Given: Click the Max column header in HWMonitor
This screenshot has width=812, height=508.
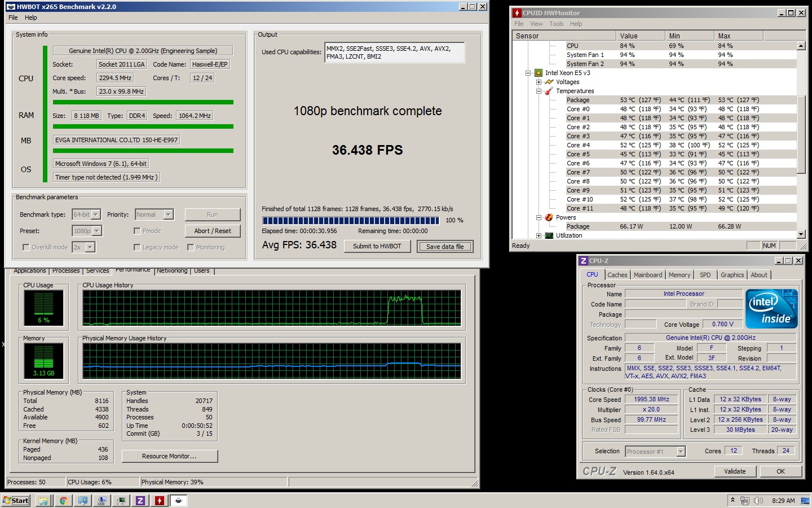Looking at the screenshot, I should (x=739, y=36).
